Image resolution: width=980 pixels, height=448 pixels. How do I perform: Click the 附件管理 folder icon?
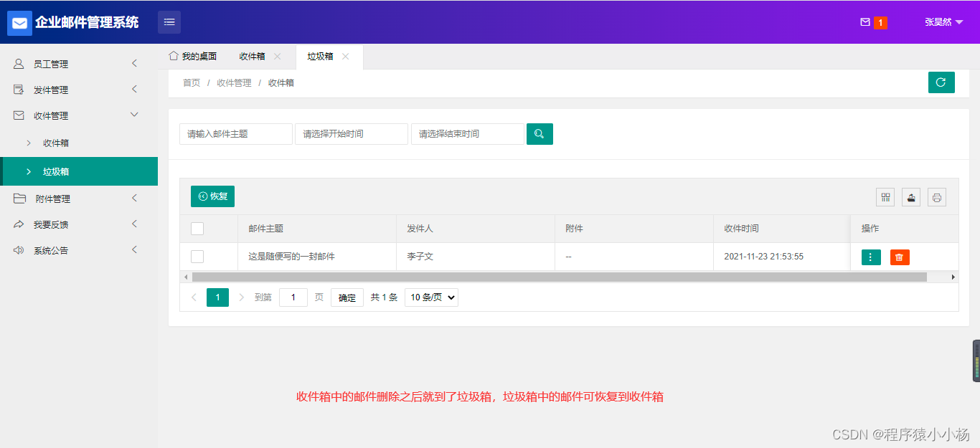tap(19, 199)
